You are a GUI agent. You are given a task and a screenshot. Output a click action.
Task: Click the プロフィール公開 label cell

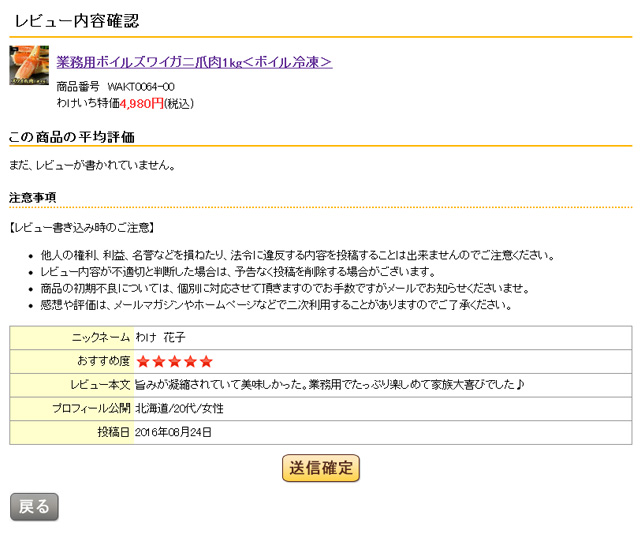coord(72,408)
